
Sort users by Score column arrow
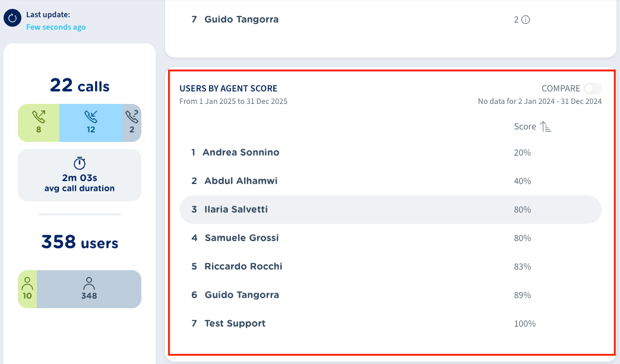(x=546, y=126)
